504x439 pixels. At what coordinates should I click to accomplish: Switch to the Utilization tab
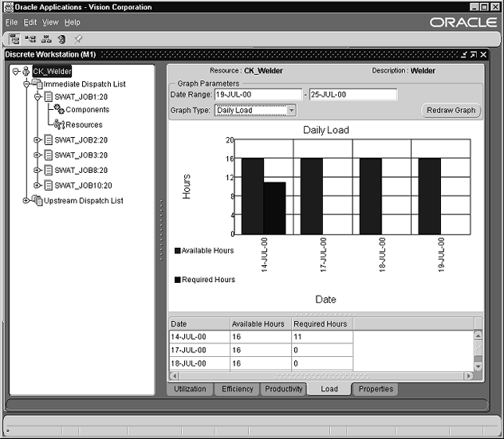pyautogui.click(x=190, y=389)
